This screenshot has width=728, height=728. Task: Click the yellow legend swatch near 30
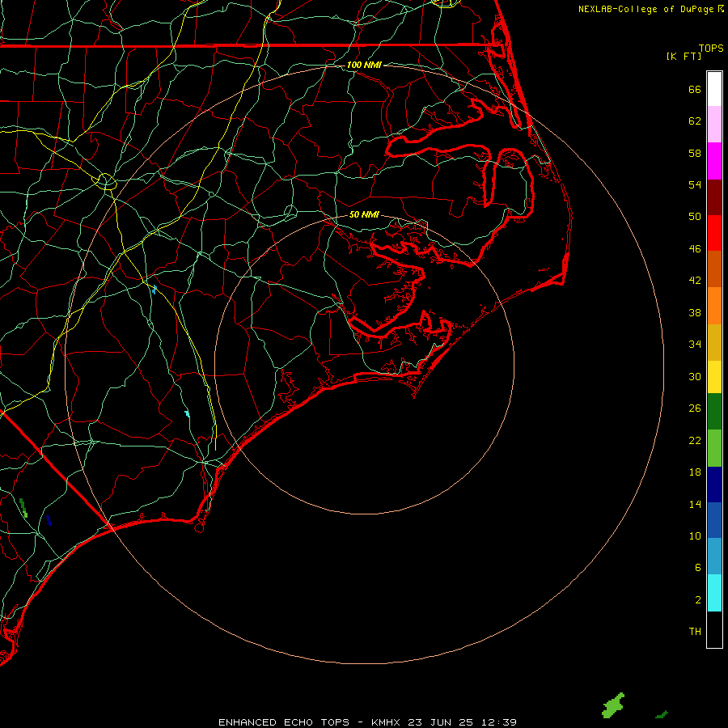[714, 377]
